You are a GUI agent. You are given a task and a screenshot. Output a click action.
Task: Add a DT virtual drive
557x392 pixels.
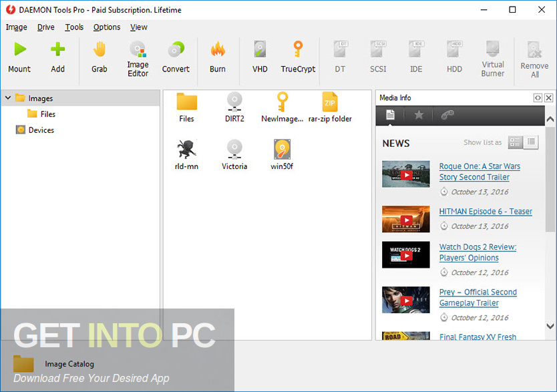(340, 57)
